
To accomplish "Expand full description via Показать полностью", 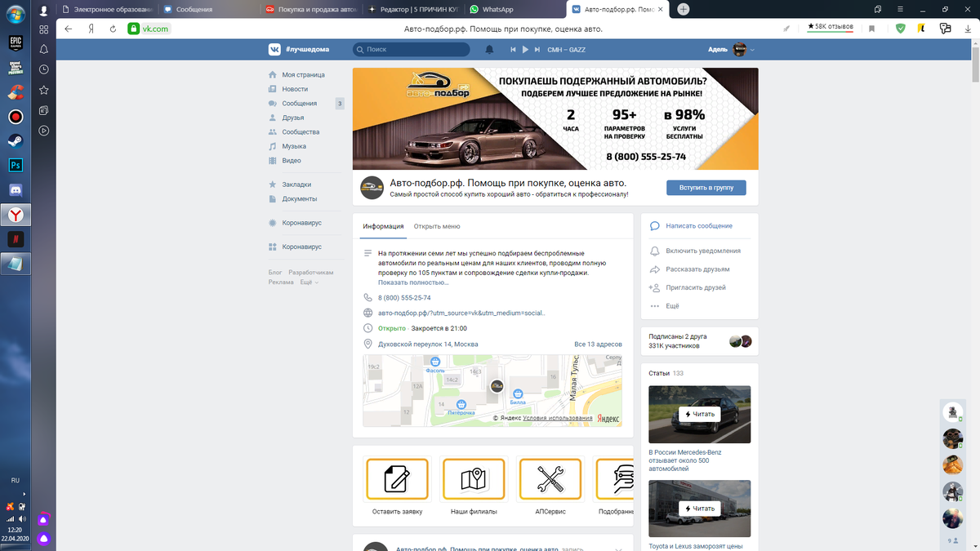I will (413, 282).
